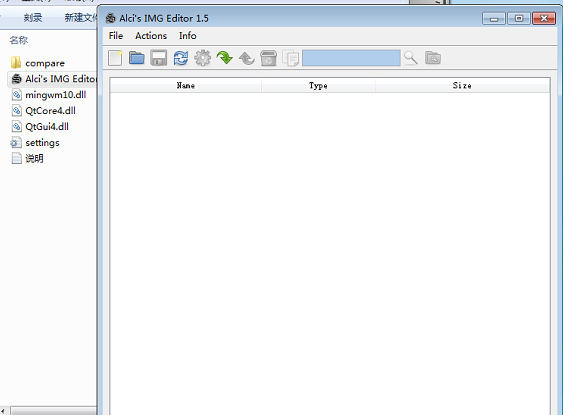
Task: Click the 名称 column header in Explorer
Action: click(x=19, y=40)
